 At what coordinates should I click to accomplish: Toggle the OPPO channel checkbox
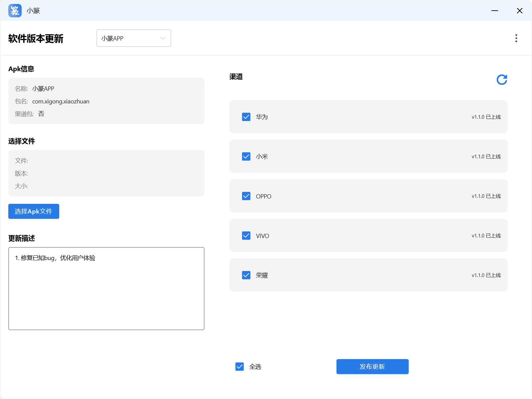[x=246, y=196]
